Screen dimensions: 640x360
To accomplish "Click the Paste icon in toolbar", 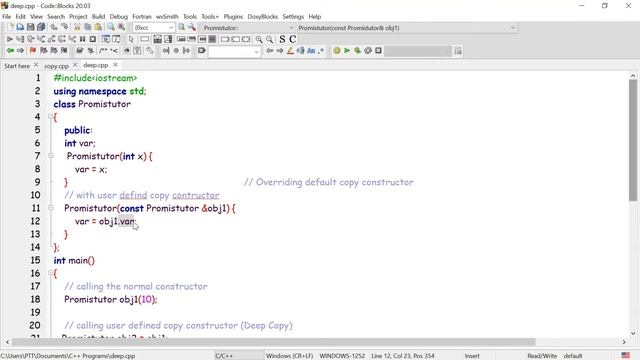I will point(98,27).
